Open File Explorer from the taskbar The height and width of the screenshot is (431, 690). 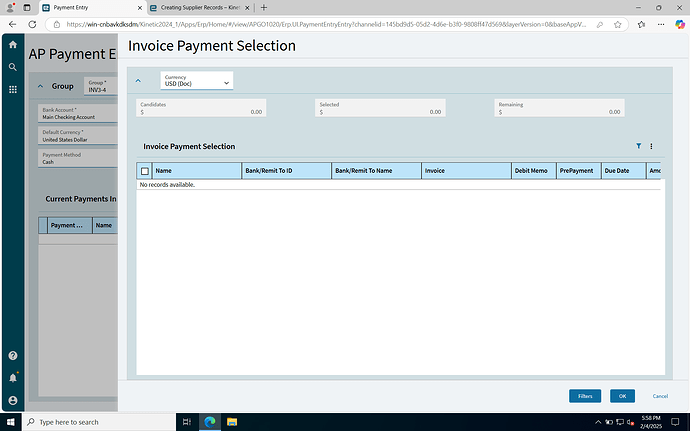[232, 422]
